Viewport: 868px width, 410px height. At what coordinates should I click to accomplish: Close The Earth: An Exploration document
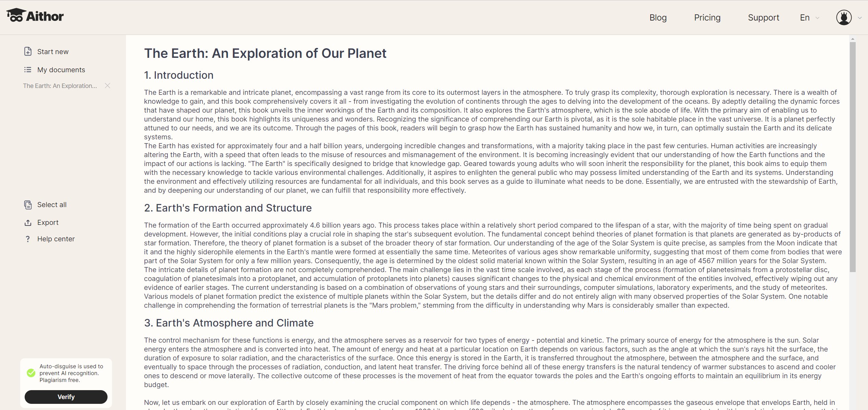(108, 86)
